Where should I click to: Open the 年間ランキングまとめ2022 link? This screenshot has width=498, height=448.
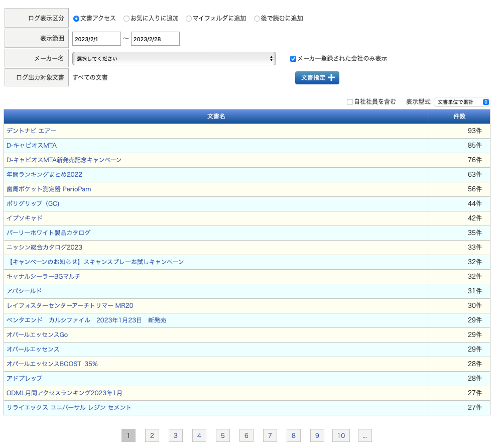[x=45, y=175]
